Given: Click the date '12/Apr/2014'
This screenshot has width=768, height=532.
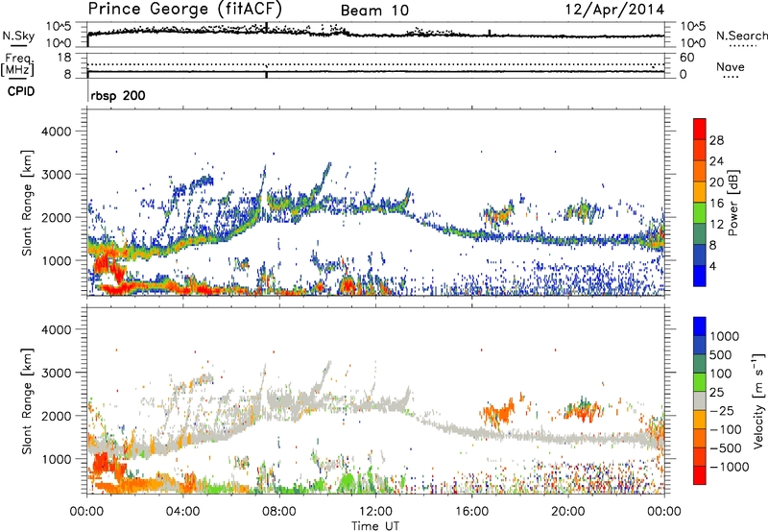Looking at the screenshot, I should (x=614, y=10).
